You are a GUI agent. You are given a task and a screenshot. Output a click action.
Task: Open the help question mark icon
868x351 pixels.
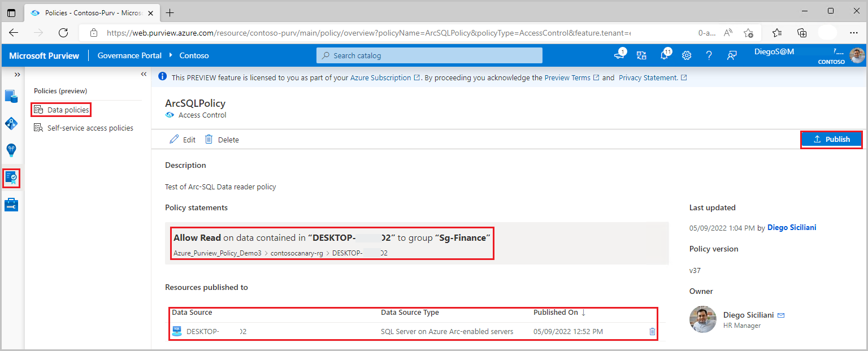pos(709,55)
